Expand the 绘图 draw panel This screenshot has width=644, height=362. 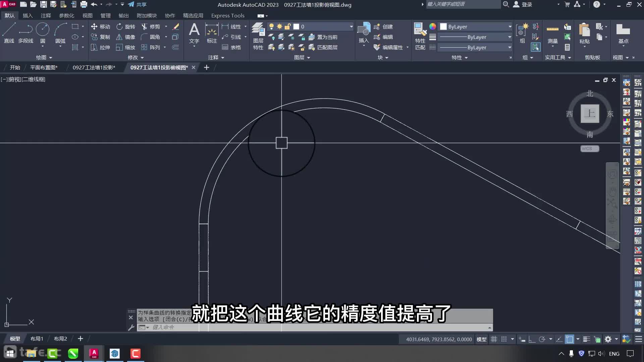tap(44, 57)
